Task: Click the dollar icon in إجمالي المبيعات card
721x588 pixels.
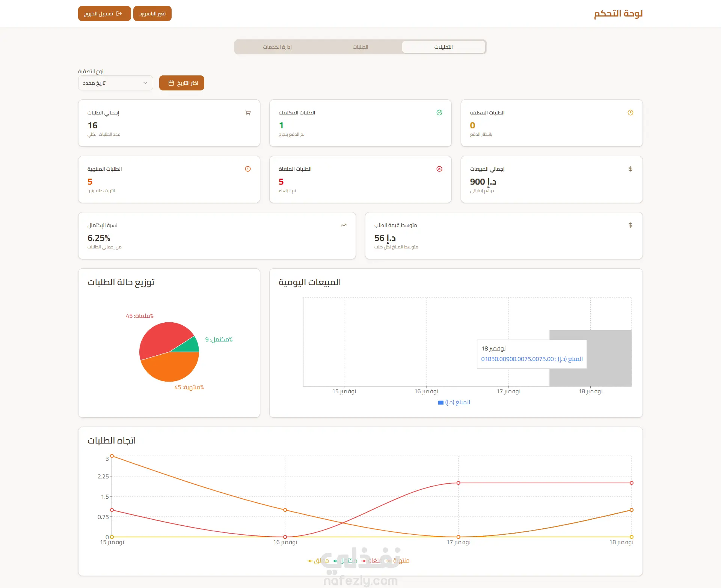Action: 630,169
